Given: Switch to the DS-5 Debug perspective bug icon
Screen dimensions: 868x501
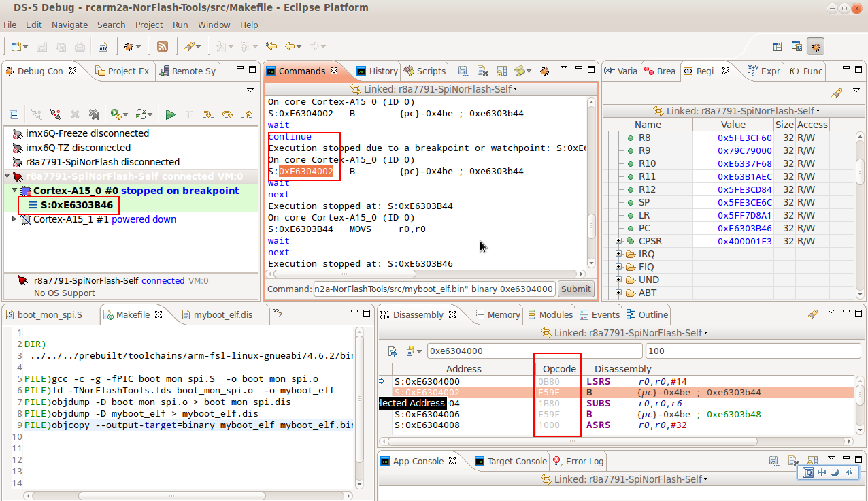Looking at the screenshot, I should (x=815, y=46).
